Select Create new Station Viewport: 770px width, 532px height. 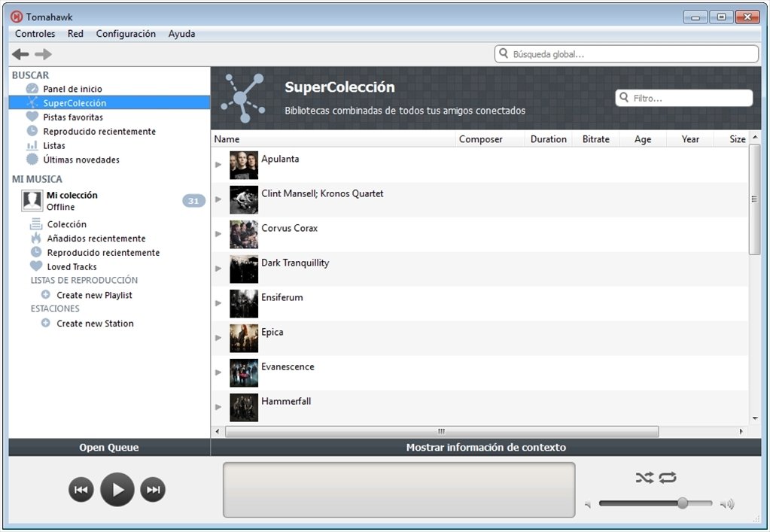coord(95,323)
